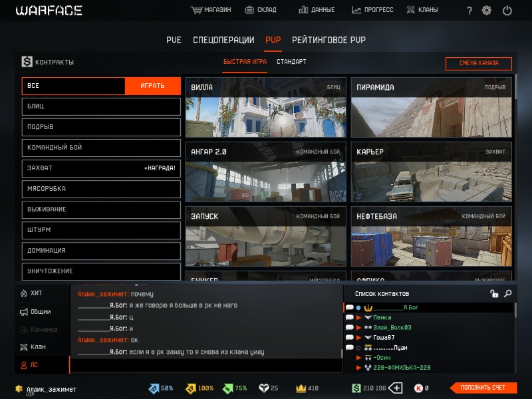
Task: Click the unlock padlock icon in contacts
Action: [494, 293]
